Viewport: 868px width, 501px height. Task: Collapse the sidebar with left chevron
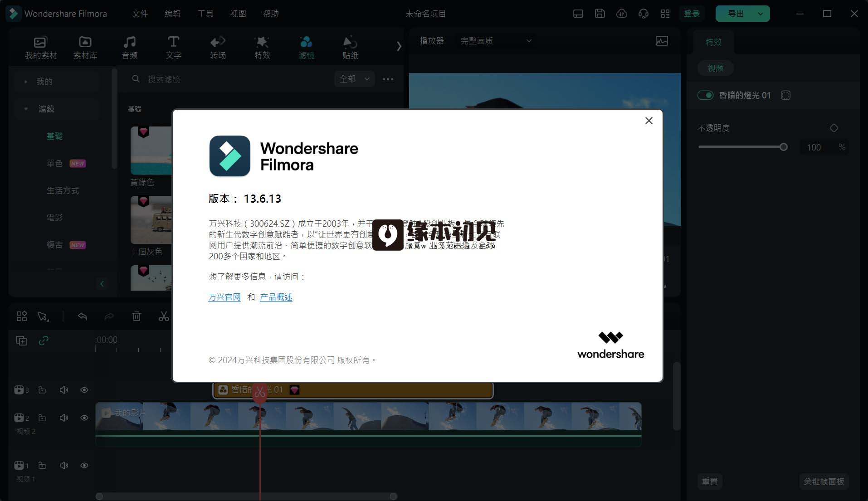click(102, 284)
